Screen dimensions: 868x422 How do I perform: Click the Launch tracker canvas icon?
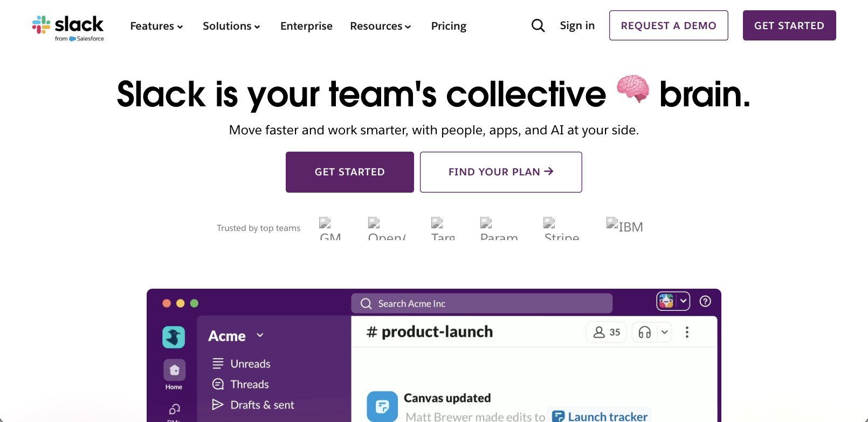pyautogui.click(x=559, y=417)
